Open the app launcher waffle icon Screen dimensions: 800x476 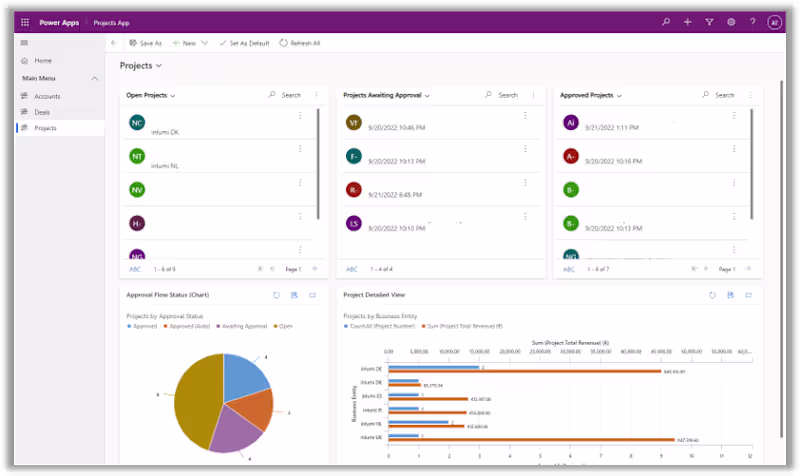tap(25, 22)
